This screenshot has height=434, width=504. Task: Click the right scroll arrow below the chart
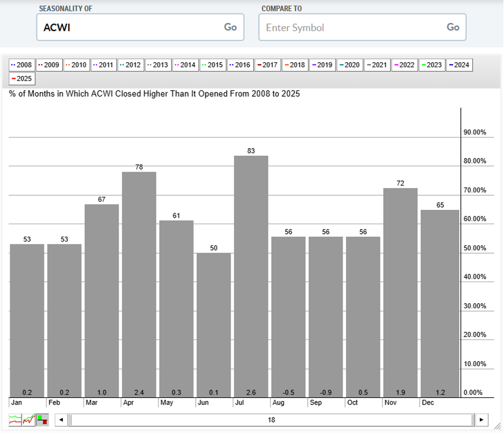(483, 420)
